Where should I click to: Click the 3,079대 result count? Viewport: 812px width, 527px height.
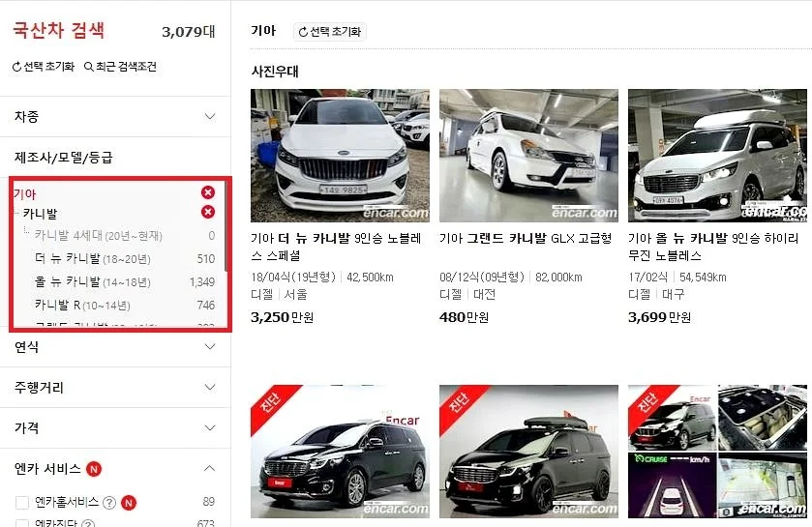[189, 32]
